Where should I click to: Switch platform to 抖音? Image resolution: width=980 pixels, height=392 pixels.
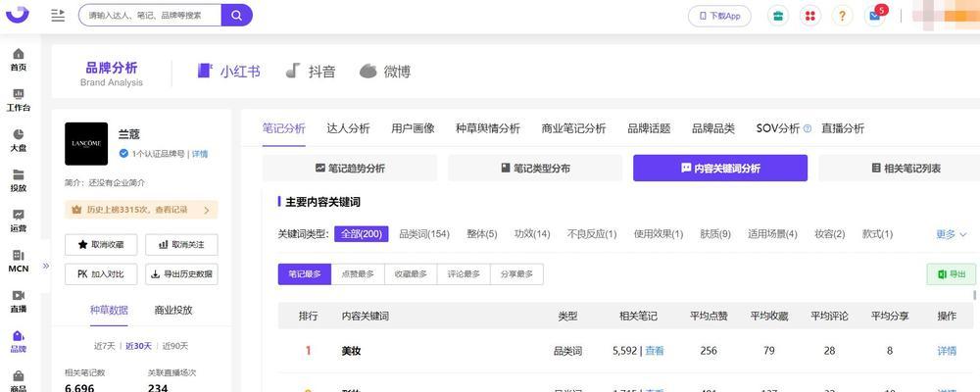310,72
